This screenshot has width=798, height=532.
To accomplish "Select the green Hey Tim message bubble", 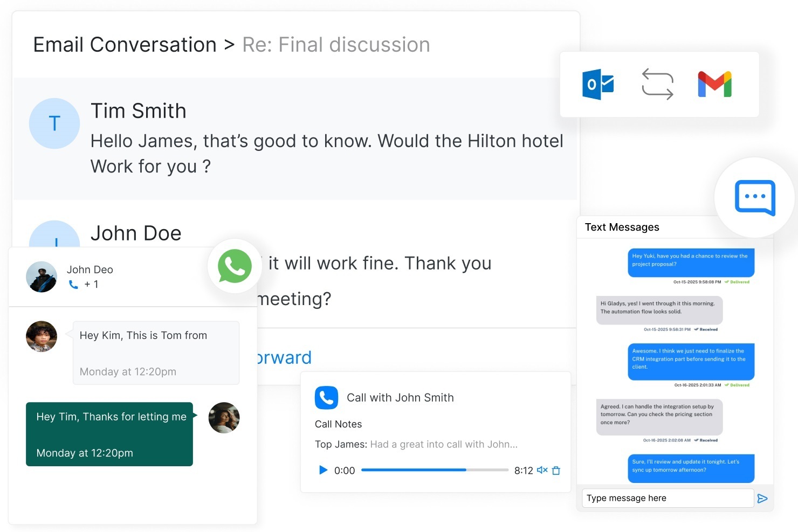I will 109,434.
